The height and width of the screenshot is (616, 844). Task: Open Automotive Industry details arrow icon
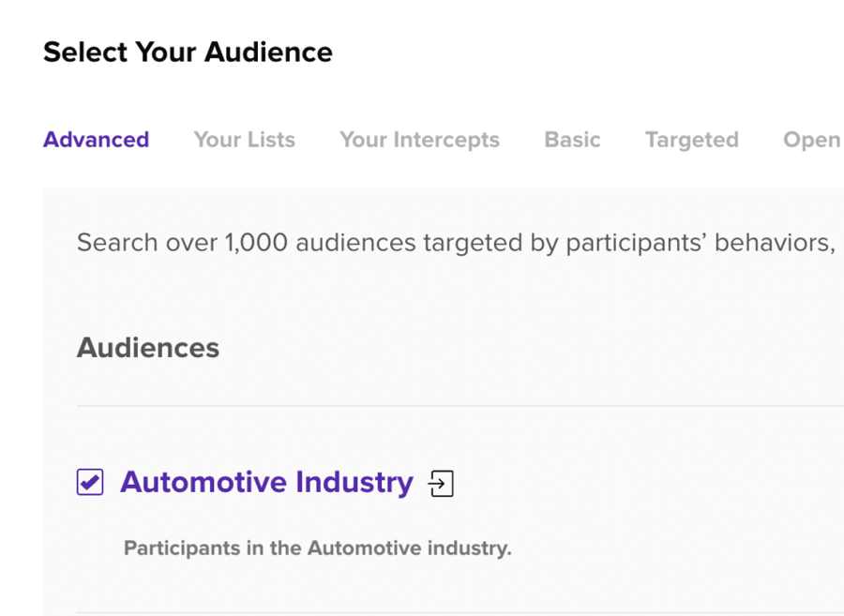(441, 483)
